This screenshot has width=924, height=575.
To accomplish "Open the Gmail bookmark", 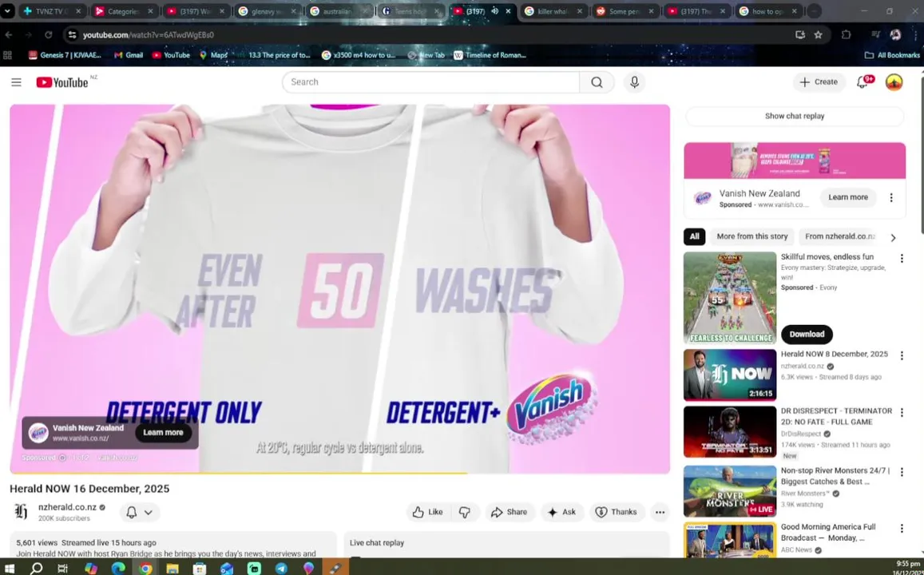I will point(128,55).
